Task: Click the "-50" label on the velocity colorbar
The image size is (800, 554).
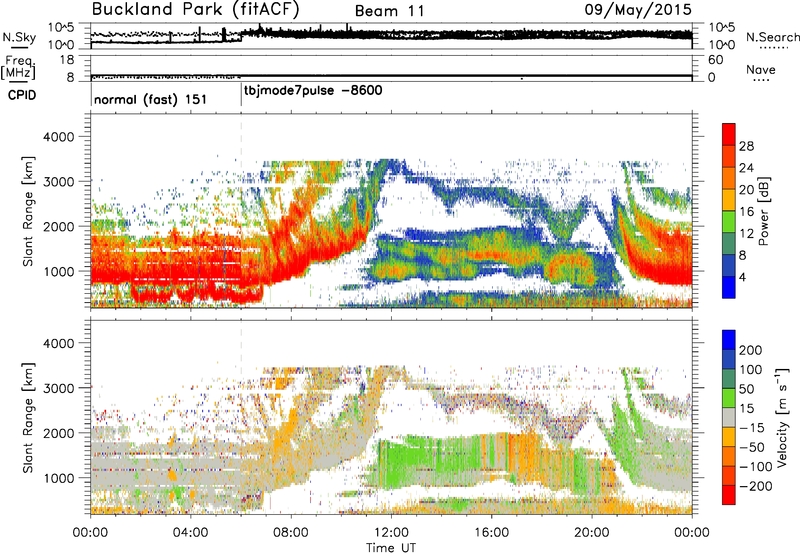Action: click(x=752, y=447)
